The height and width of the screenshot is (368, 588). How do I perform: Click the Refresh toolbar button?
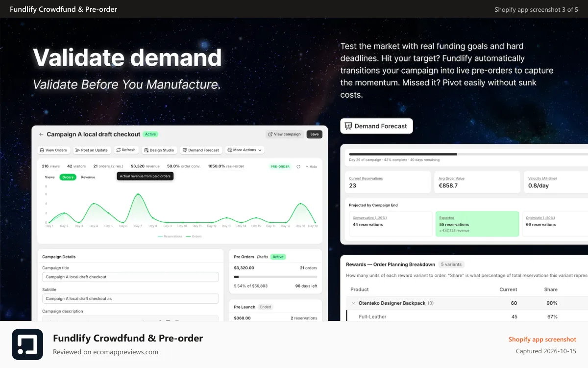(126, 150)
